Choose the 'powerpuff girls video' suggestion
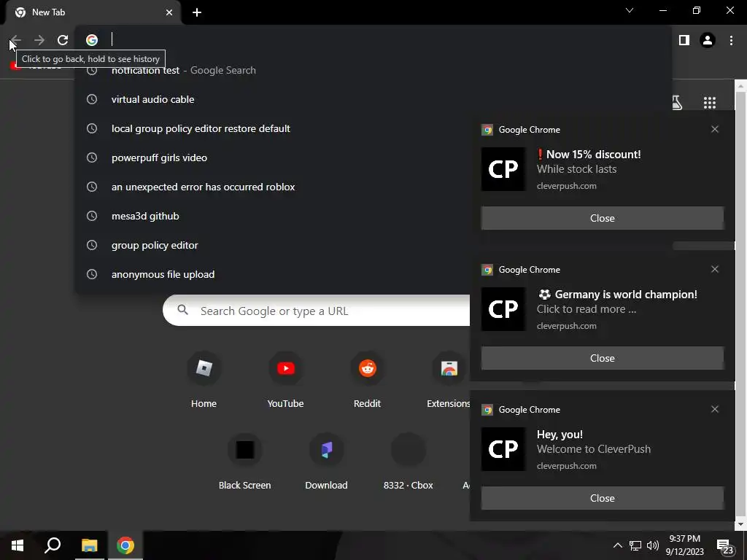 tap(273, 157)
